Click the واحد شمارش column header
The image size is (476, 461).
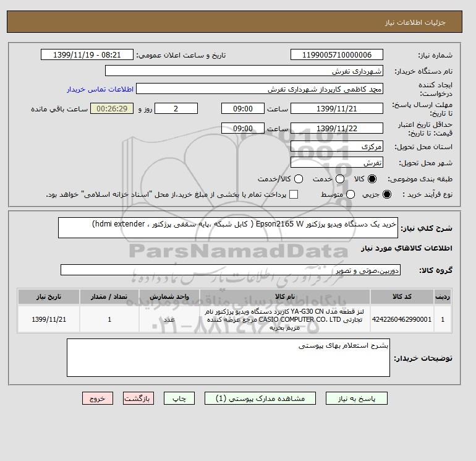pos(169,296)
